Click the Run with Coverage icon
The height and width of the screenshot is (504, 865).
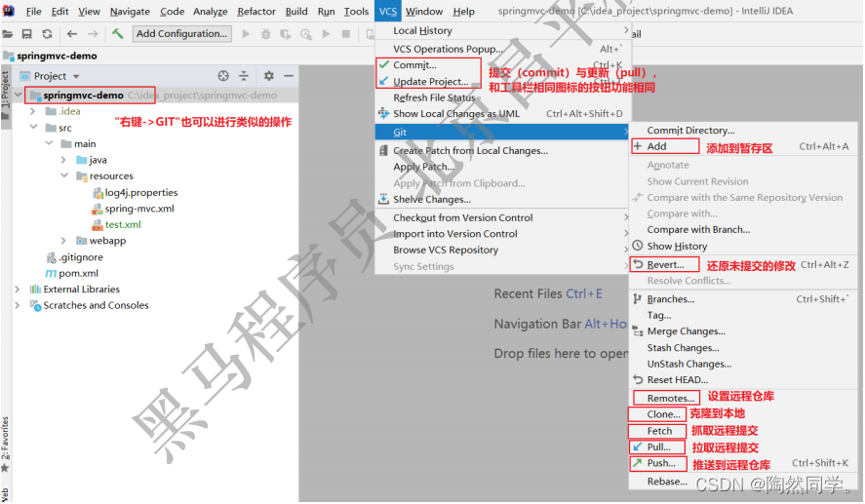coord(285,34)
